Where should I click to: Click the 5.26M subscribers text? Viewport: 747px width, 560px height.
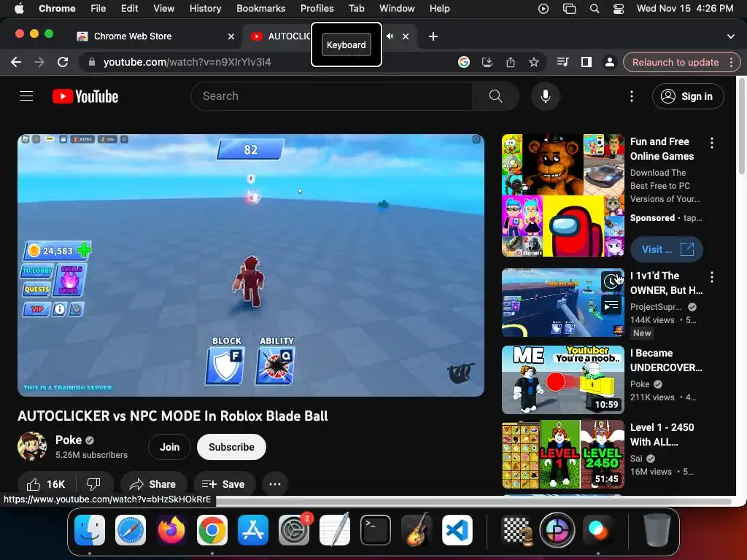pos(91,455)
